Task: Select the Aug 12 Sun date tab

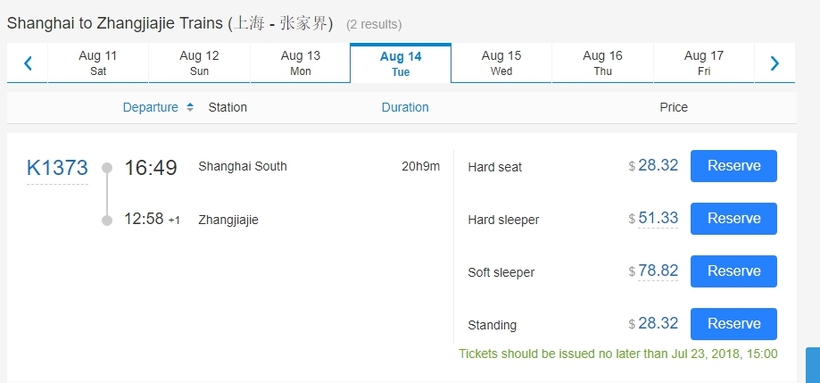Action: [199, 63]
